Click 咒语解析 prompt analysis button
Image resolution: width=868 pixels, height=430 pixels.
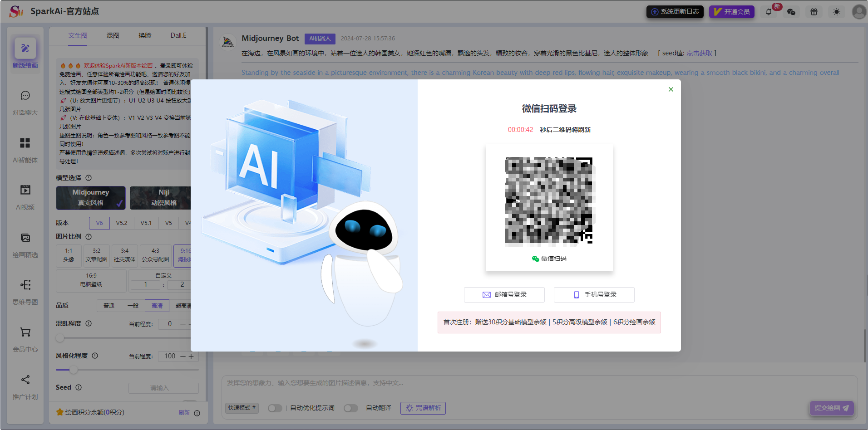click(423, 408)
